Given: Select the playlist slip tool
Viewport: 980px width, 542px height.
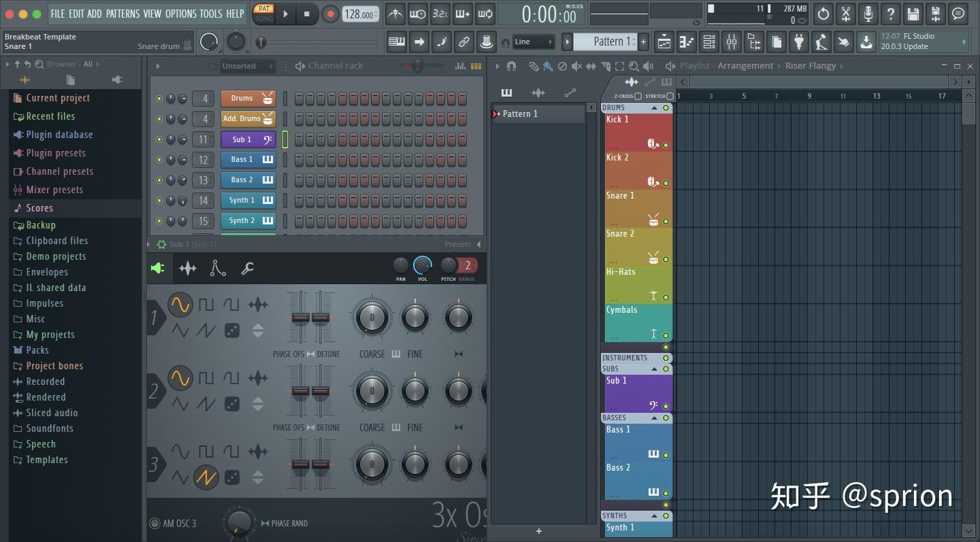Looking at the screenshot, I should coord(591,66).
